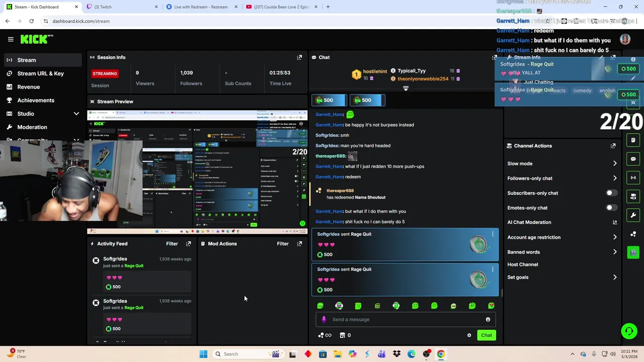Viewport: 644px width, 362px height.
Task: Click in the Send a message field
Action: click(x=406, y=319)
